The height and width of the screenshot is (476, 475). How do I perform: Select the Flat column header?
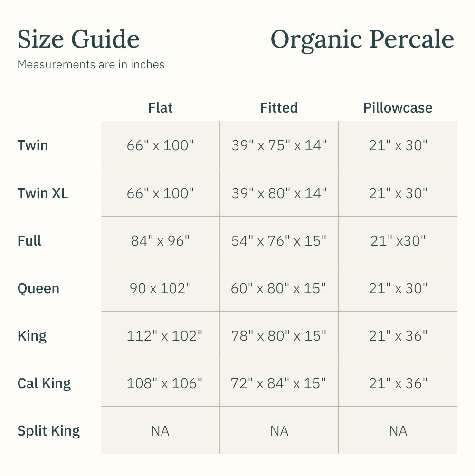click(x=160, y=108)
